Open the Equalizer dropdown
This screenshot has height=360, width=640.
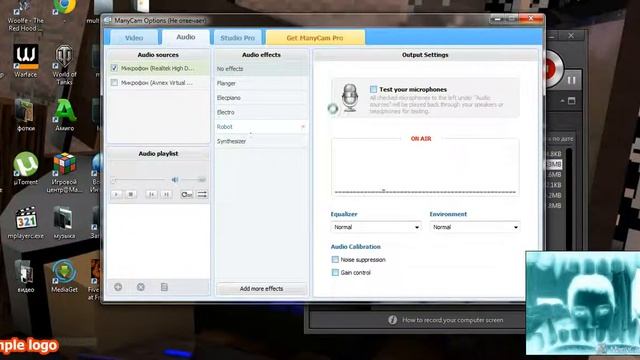point(376,227)
